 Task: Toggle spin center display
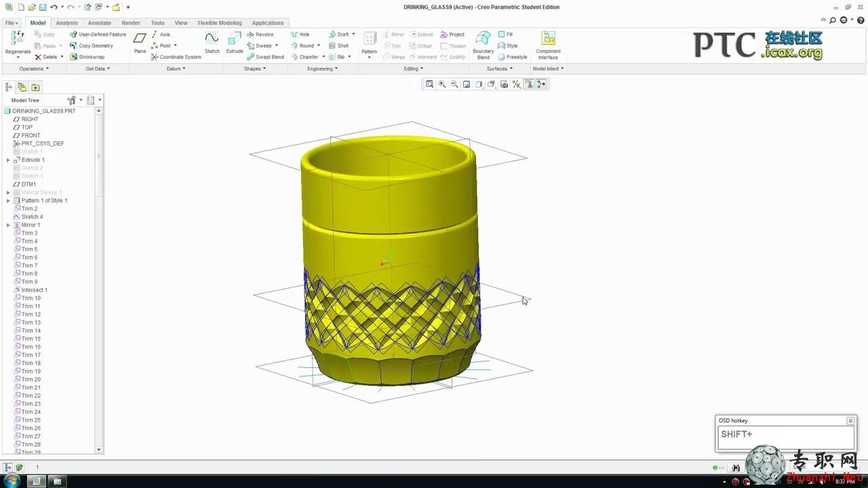541,84
